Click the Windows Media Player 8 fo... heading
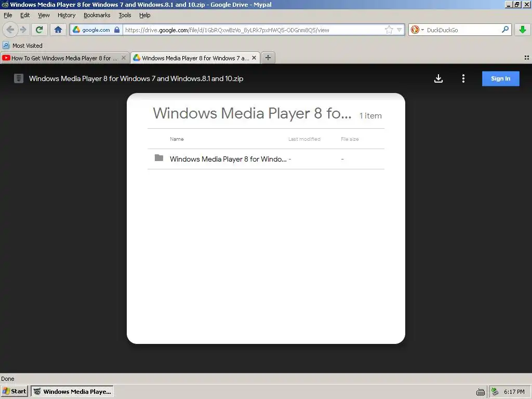 [252, 113]
